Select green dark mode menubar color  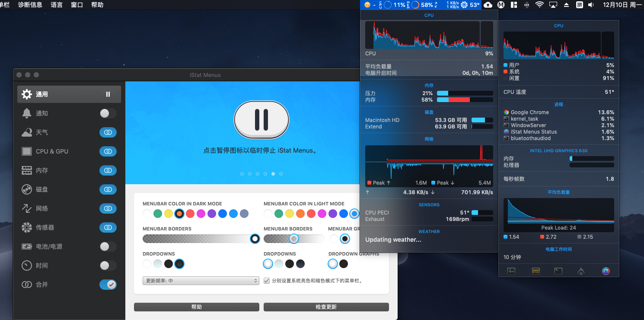click(x=158, y=214)
